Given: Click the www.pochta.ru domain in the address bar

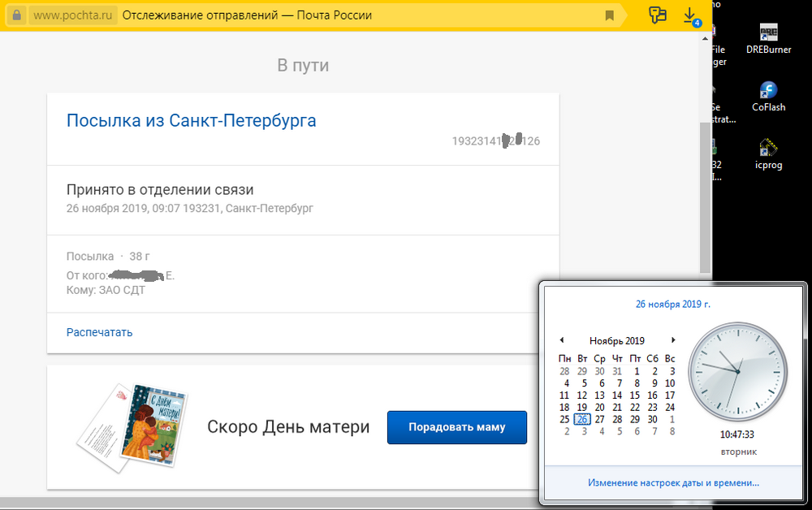Looking at the screenshot, I should click(x=72, y=15).
